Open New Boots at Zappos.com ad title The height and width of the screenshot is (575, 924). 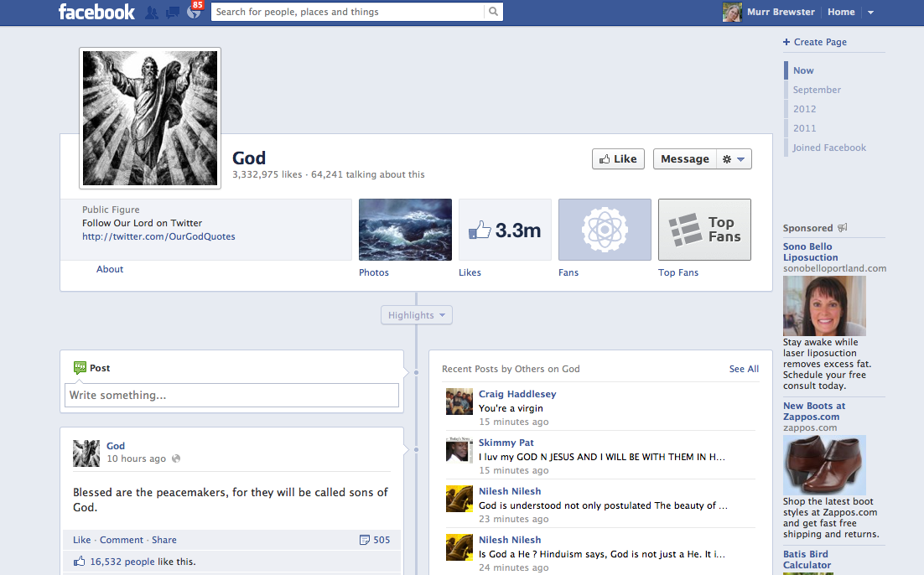tap(814, 412)
